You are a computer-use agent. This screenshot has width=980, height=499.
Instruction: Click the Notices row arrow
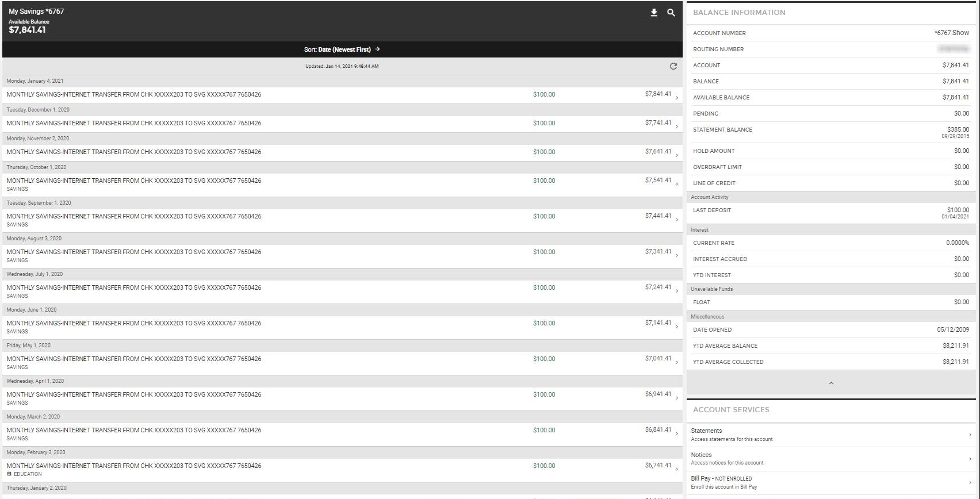(970, 459)
